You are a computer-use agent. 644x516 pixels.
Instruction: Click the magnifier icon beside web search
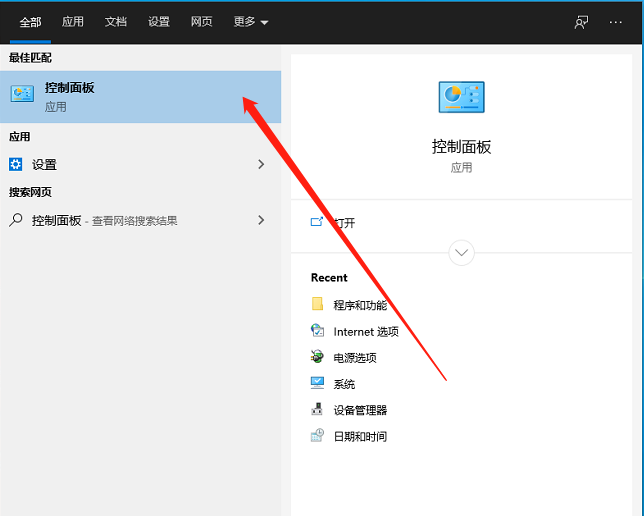tap(16, 220)
